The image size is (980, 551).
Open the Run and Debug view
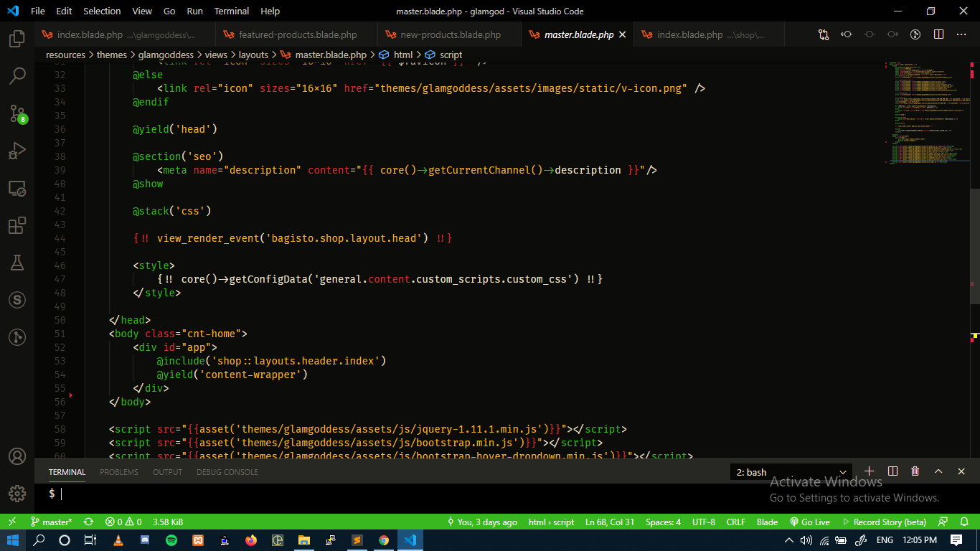17,150
